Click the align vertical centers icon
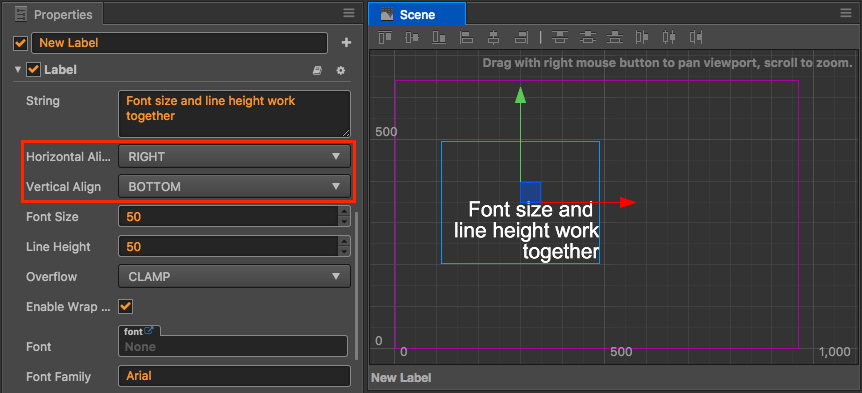 412,37
